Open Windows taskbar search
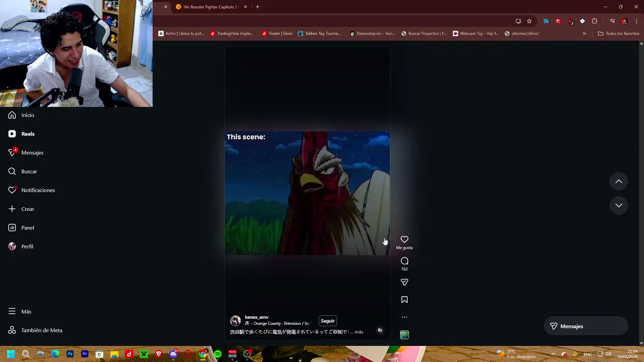This screenshot has width=644, height=362. tap(26, 354)
